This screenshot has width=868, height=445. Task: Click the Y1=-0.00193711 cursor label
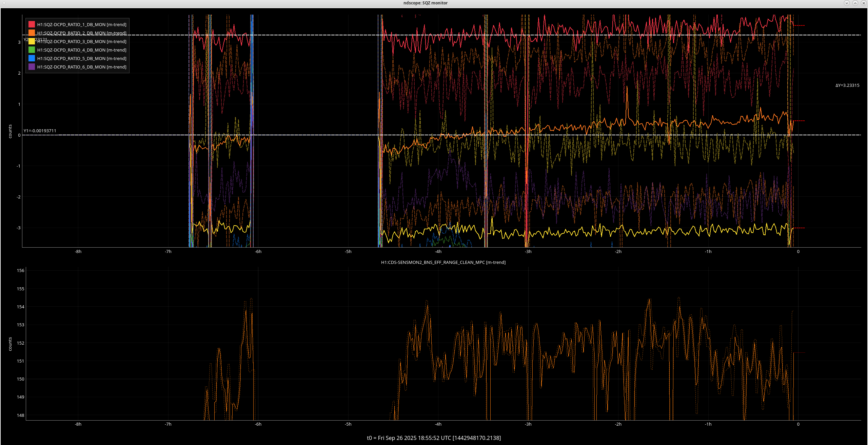[x=40, y=131]
